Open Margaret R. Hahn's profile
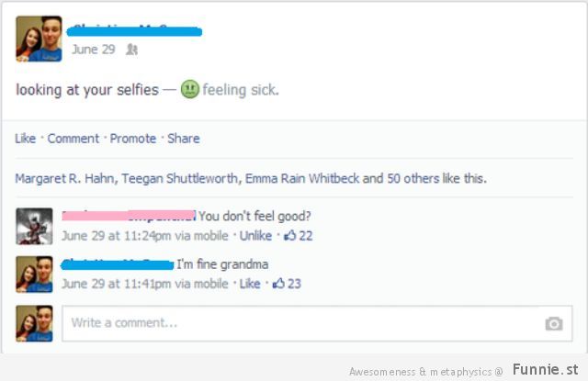Image resolution: width=588 pixels, height=381 pixels. (x=64, y=178)
